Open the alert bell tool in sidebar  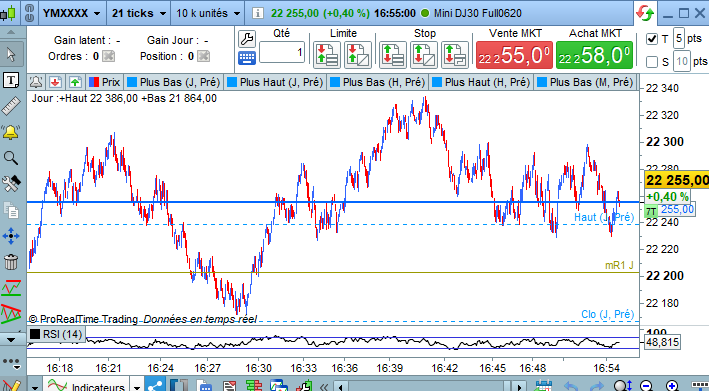[11, 132]
